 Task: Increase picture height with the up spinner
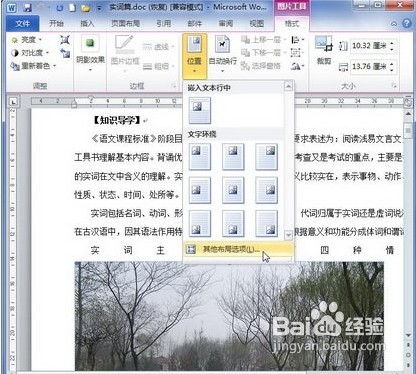click(392, 43)
